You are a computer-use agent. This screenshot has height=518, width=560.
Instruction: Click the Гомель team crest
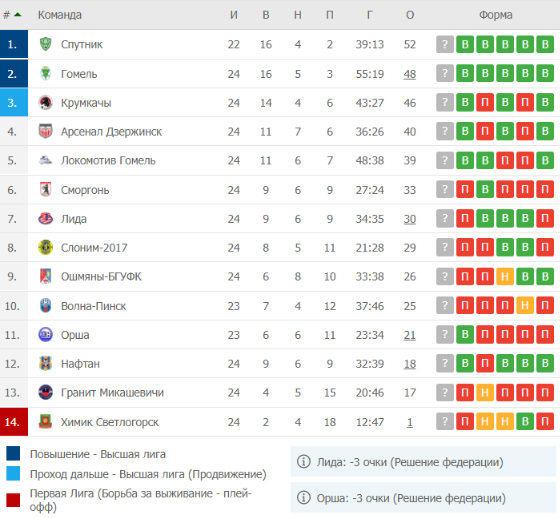(45, 74)
